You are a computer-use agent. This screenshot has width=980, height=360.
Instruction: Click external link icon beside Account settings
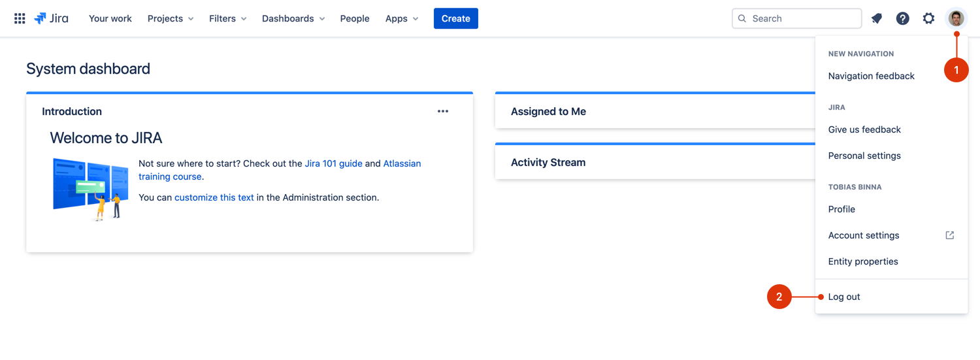coord(950,235)
